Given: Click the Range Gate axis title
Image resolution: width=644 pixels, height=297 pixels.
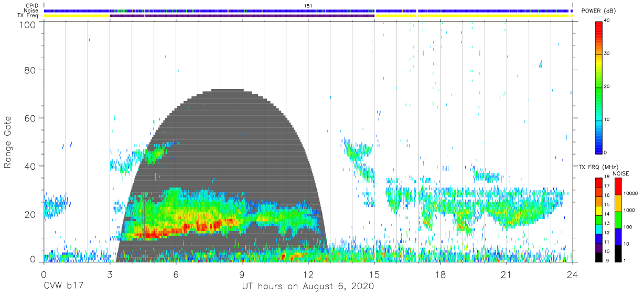Looking at the screenshot, I should 8,142.
